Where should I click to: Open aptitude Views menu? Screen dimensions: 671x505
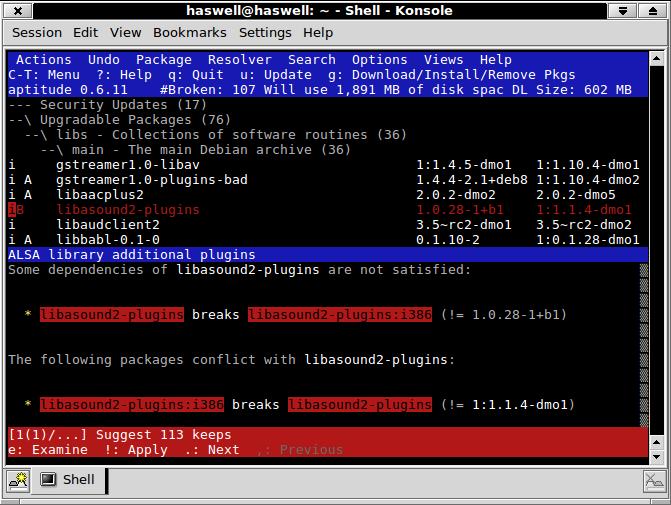pyautogui.click(x=443, y=59)
